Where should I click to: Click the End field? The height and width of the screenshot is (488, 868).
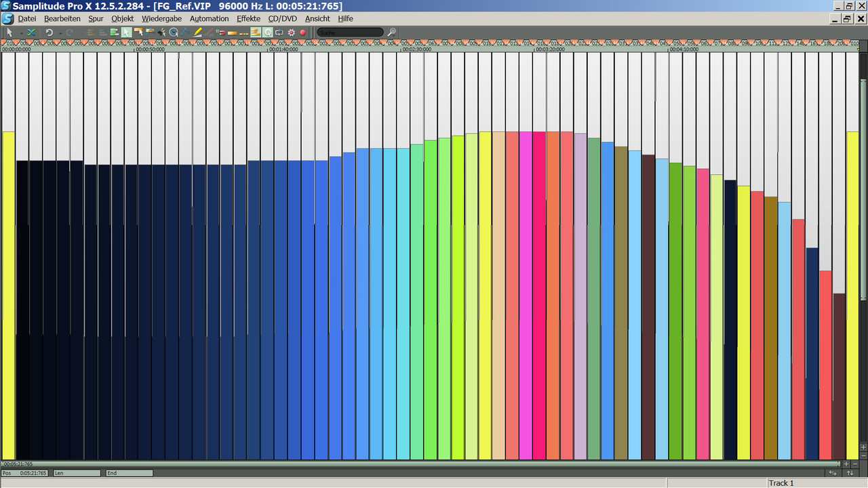[129, 473]
